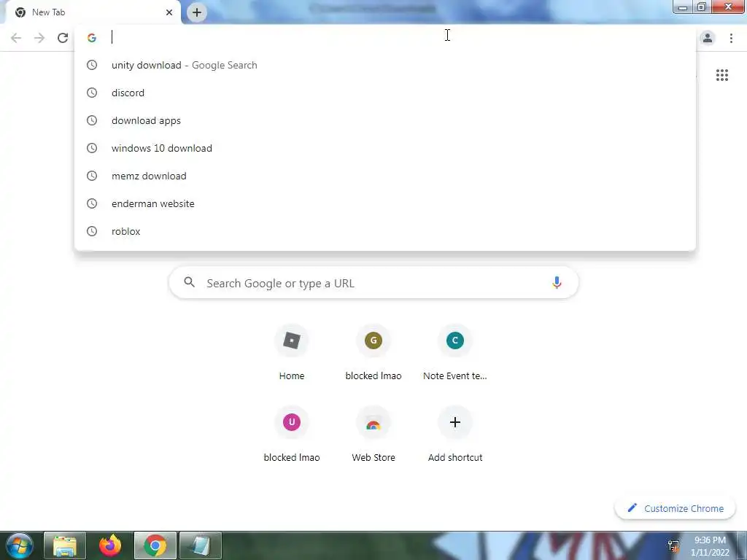Image resolution: width=747 pixels, height=560 pixels.
Task: Click the browser forward arrow
Action: 39,38
